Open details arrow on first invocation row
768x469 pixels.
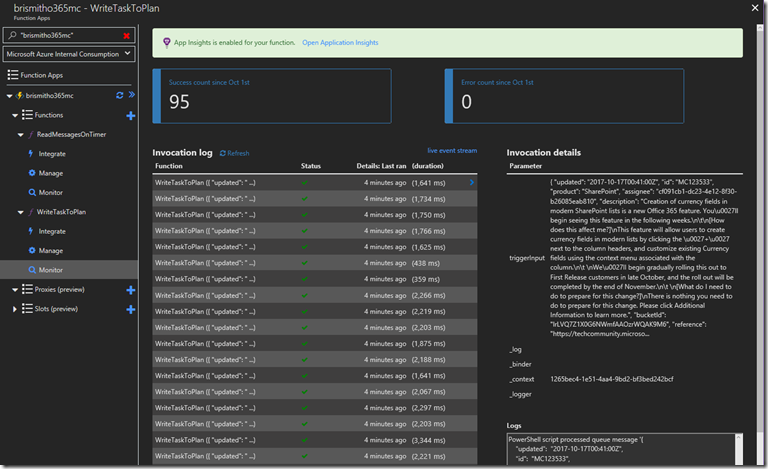point(472,182)
